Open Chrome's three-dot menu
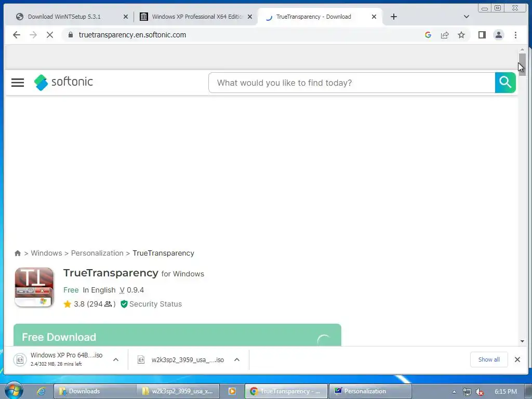532x399 pixels. pos(515,35)
